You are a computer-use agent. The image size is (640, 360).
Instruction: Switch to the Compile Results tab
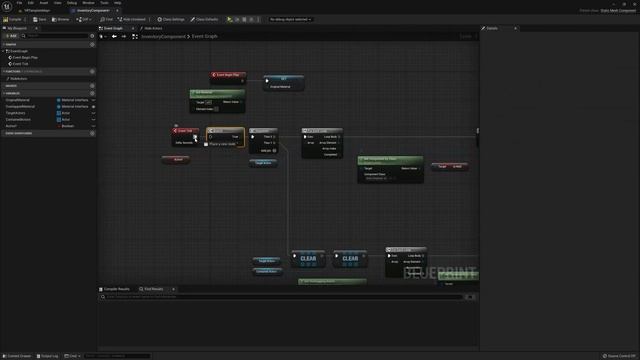coord(115,289)
